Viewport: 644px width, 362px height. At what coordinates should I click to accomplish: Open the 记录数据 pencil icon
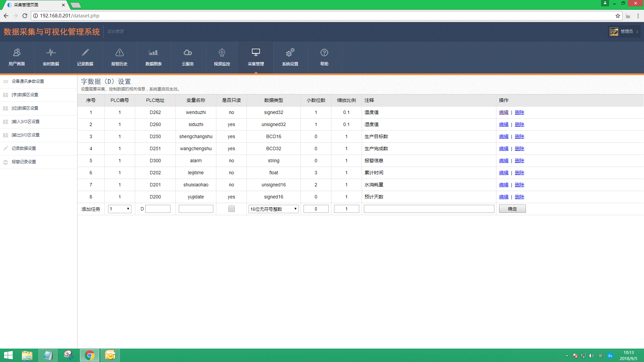coord(85,53)
